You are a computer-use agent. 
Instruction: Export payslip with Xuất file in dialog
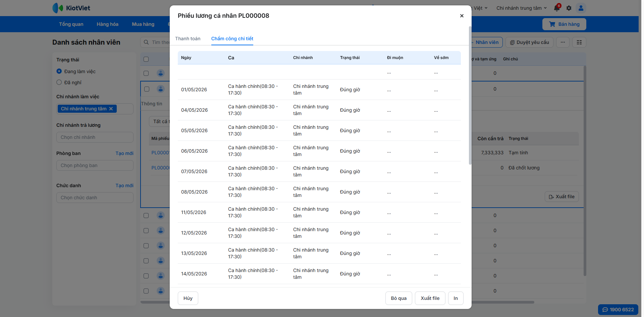(430, 298)
